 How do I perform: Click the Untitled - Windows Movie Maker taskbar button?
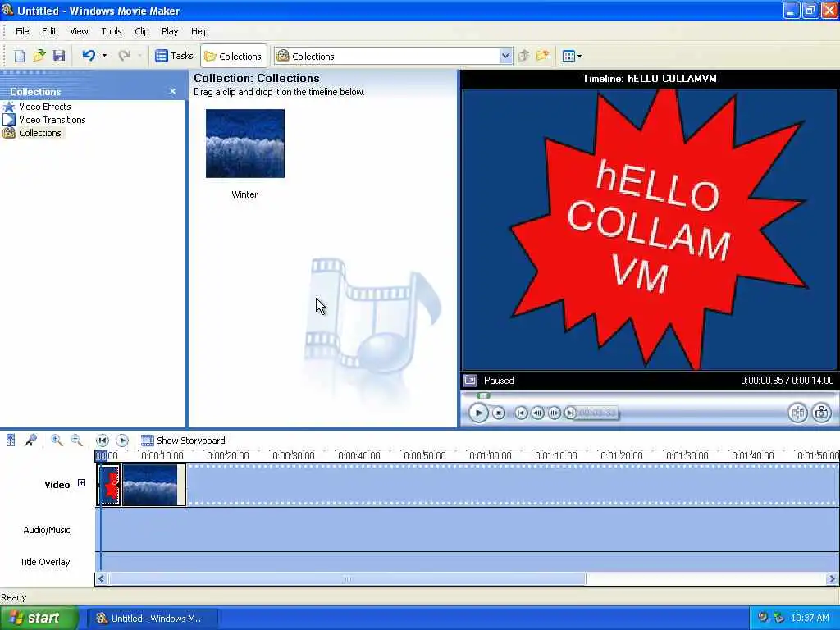(x=152, y=619)
